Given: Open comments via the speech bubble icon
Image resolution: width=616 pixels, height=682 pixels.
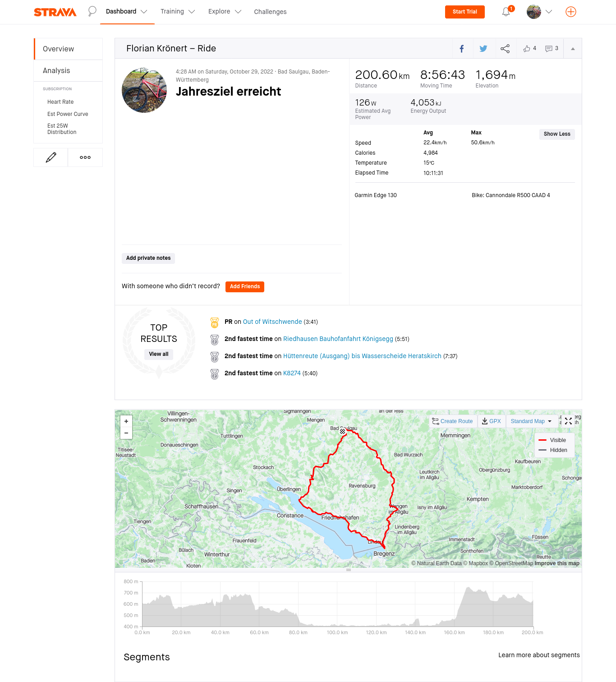Looking at the screenshot, I should pyautogui.click(x=548, y=49).
